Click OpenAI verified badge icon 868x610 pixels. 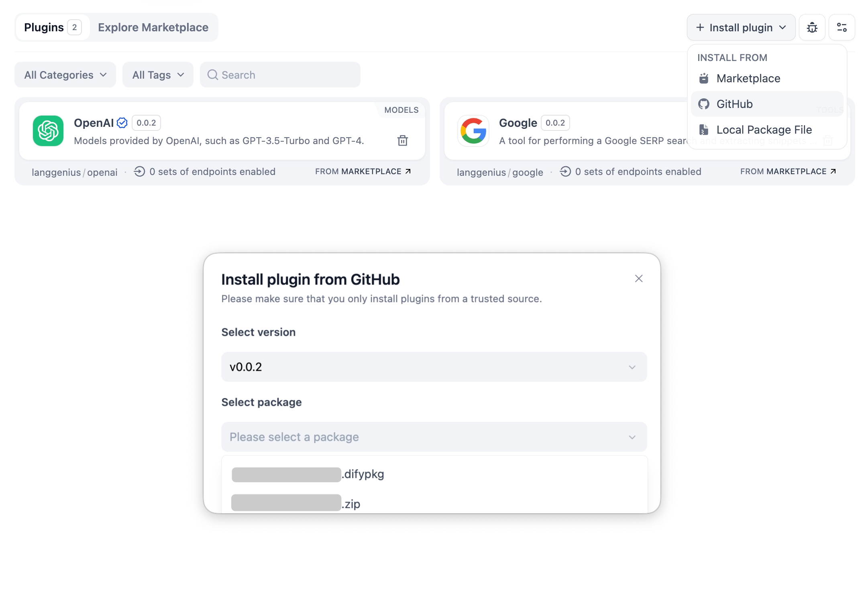122,123
